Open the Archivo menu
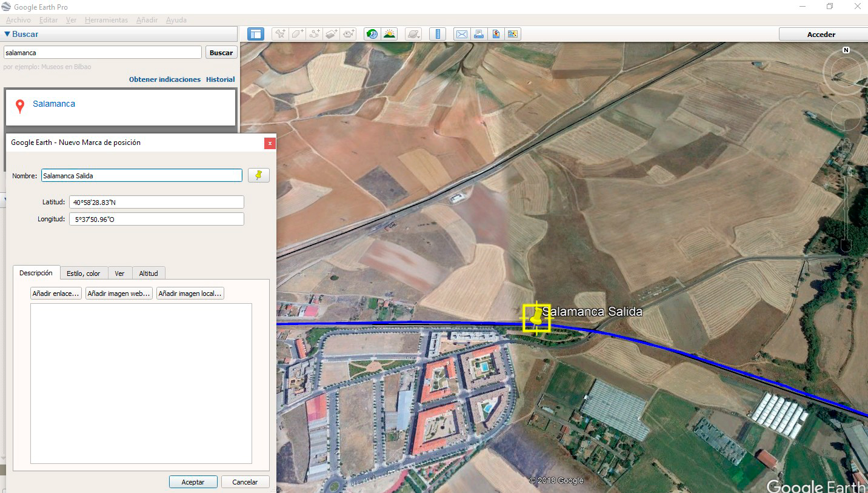 (x=18, y=20)
